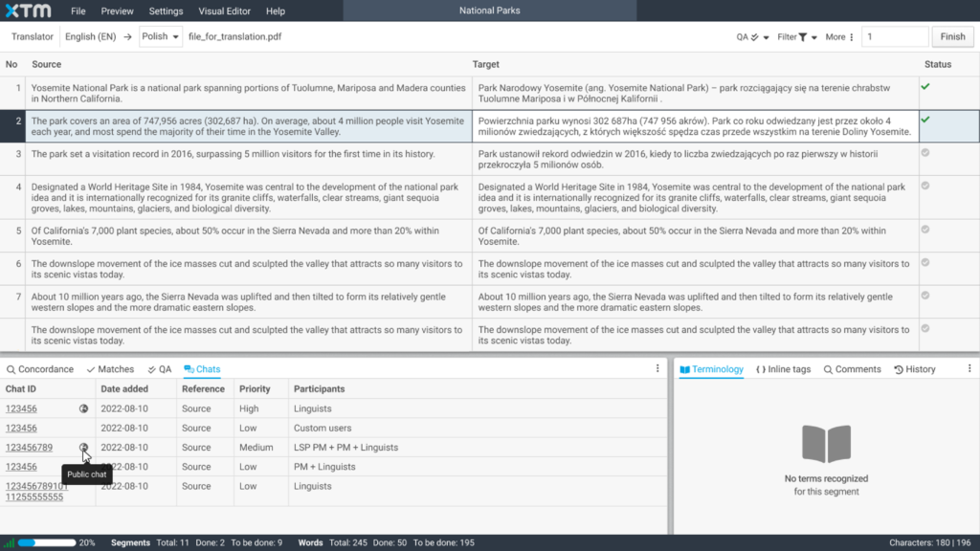
Task: Switch to the Inline tags tab
Action: tap(783, 369)
